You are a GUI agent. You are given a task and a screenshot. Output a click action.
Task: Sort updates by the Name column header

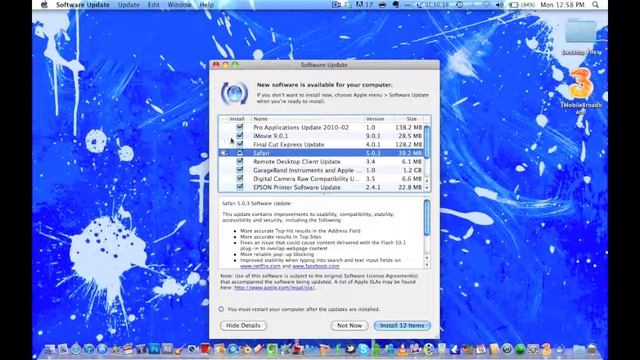click(307, 119)
